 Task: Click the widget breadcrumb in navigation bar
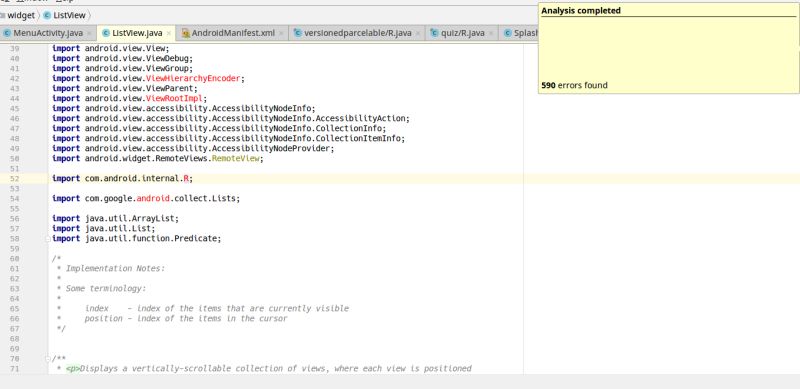(21, 15)
